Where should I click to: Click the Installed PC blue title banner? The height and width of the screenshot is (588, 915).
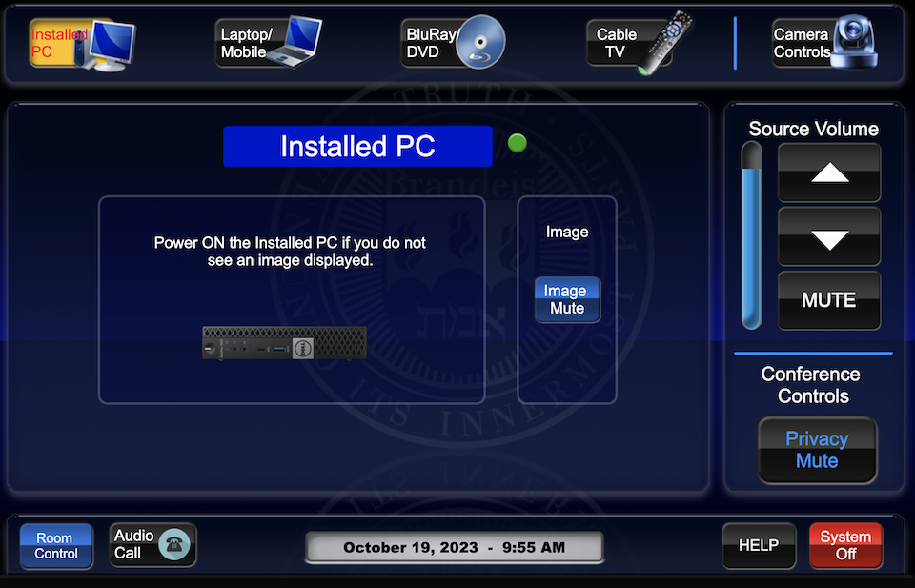click(x=357, y=147)
